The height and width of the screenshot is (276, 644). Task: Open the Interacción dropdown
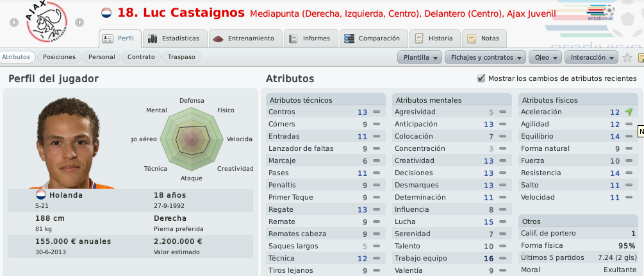pyautogui.click(x=591, y=58)
